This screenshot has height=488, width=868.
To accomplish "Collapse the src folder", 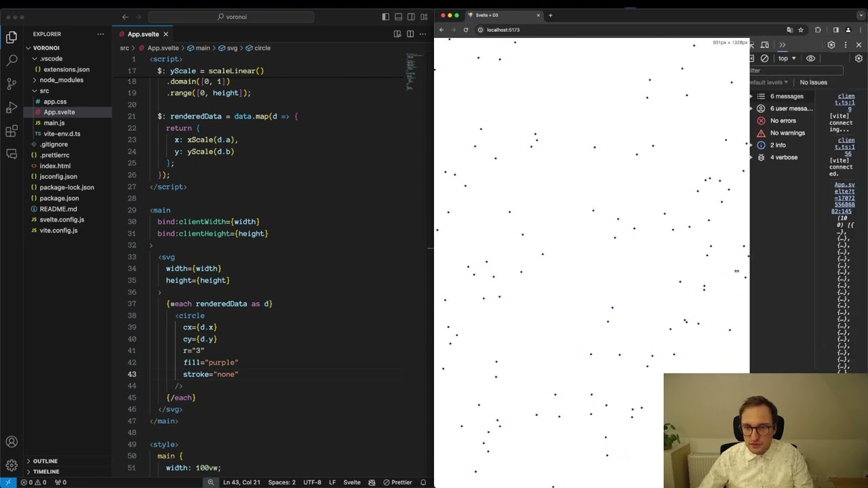I will point(44,91).
